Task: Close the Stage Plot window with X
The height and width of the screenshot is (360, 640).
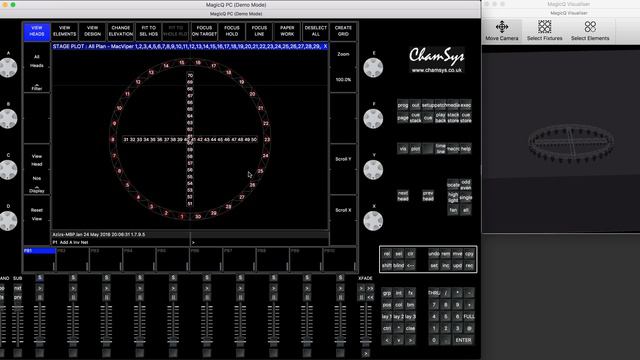Action: click(325, 47)
